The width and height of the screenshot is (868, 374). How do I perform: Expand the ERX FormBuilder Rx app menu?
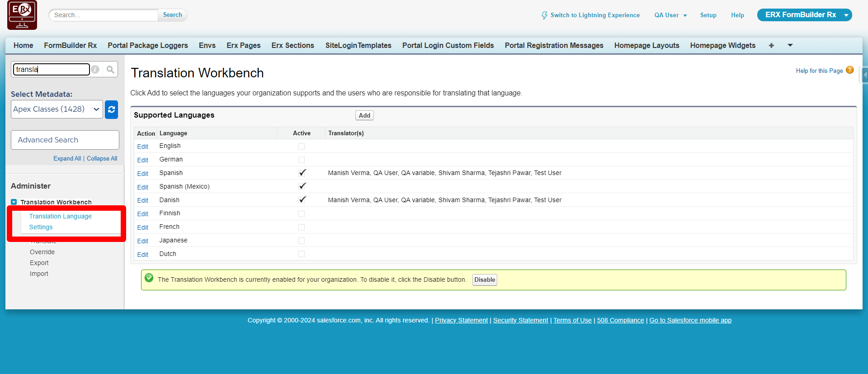click(846, 15)
